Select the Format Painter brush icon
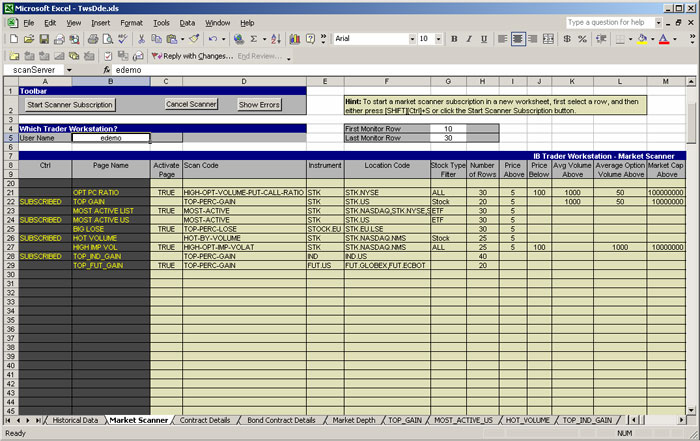The height and width of the screenshot is (441, 700). pos(194,39)
